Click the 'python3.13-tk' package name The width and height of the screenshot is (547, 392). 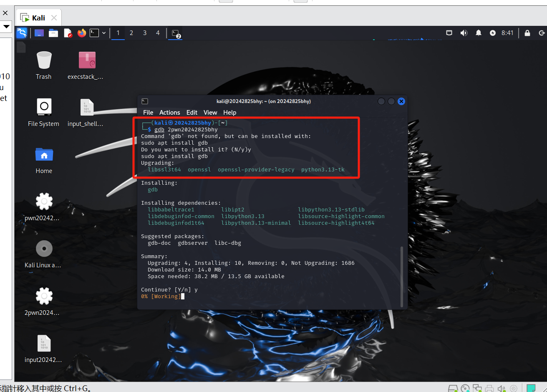coord(323,170)
